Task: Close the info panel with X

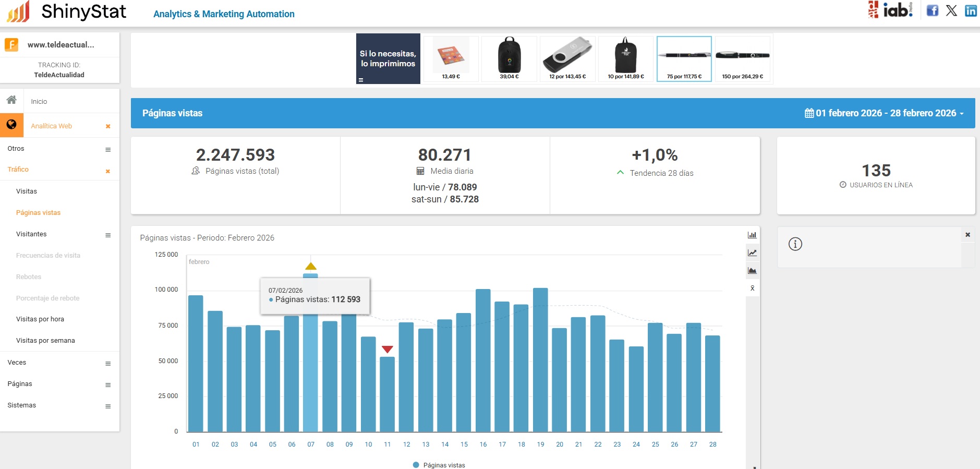Action: click(x=967, y=235)
